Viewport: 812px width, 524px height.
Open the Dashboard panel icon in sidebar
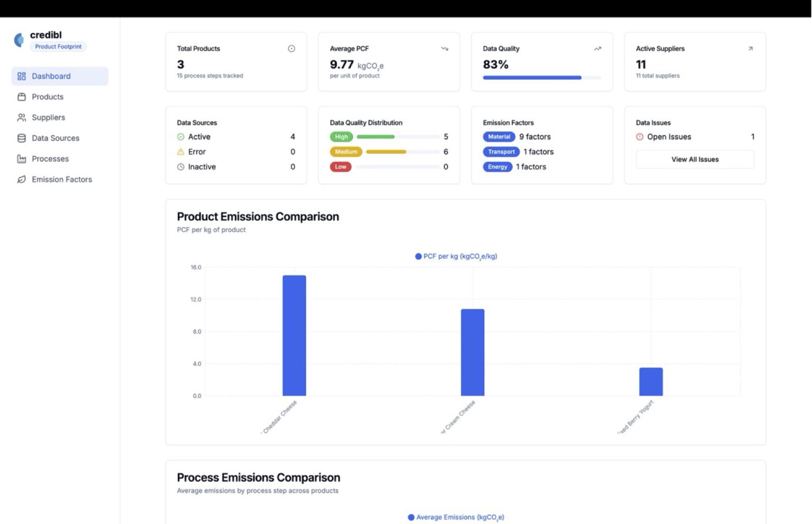21,76
